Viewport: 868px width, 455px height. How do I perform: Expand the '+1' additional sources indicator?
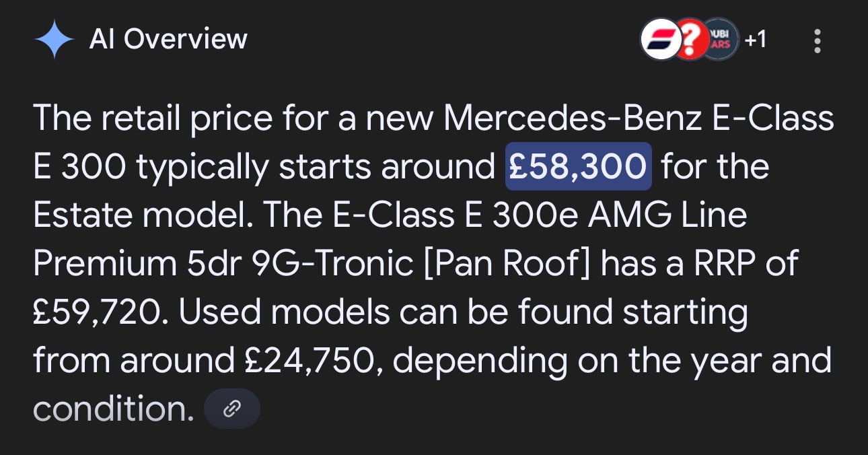tap(755, 40)
